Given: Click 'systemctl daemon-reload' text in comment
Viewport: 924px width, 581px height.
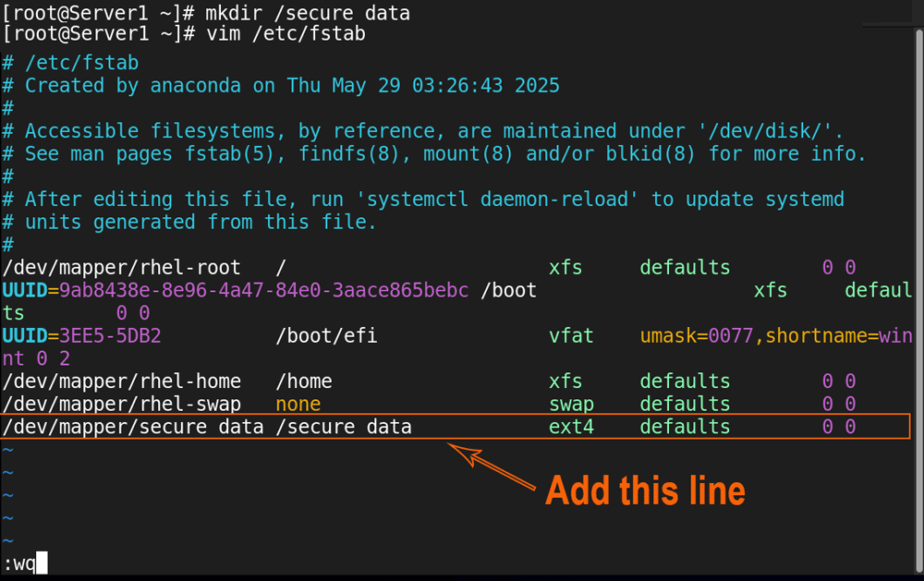Looking at the screenshot, I should [x=497, y=200].
